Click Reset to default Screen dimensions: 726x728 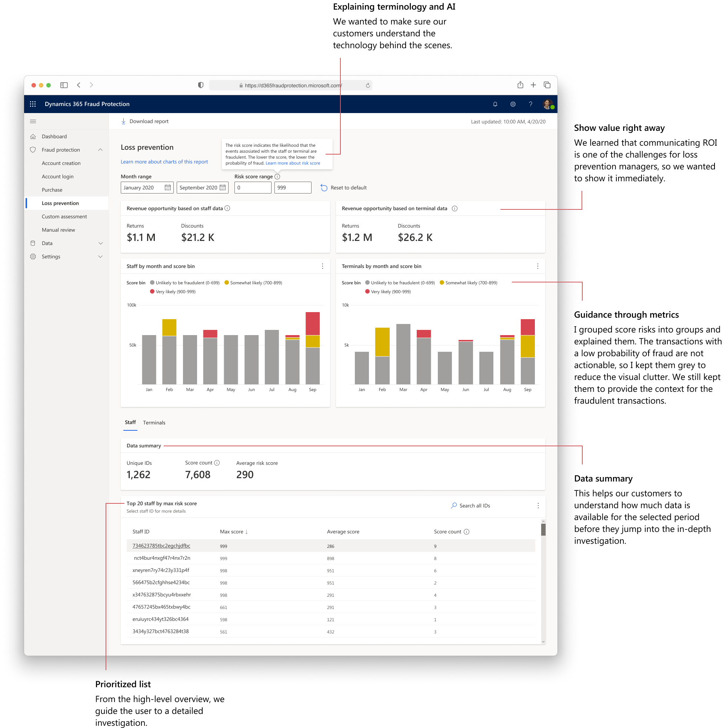point(343,188)
